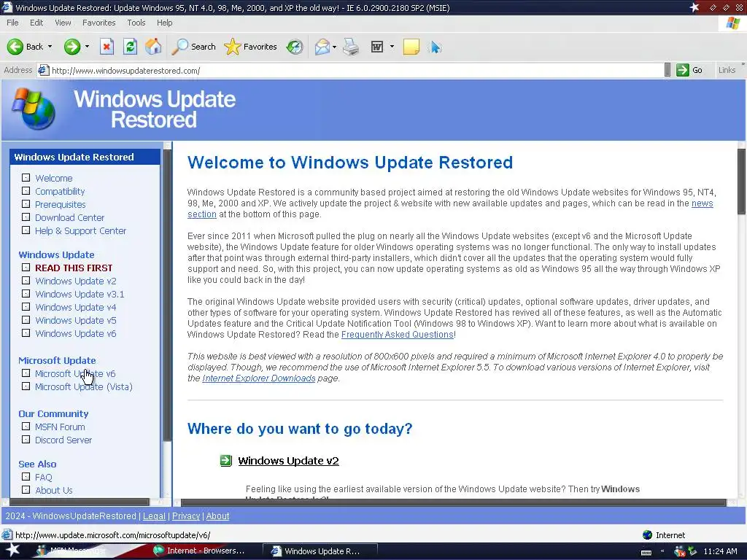Image resolution: width=747 pixels, height=560 pixels.
Task: Expand hidden system tray icons chevron
Action: pyautogui.click(x=662, y=551)
